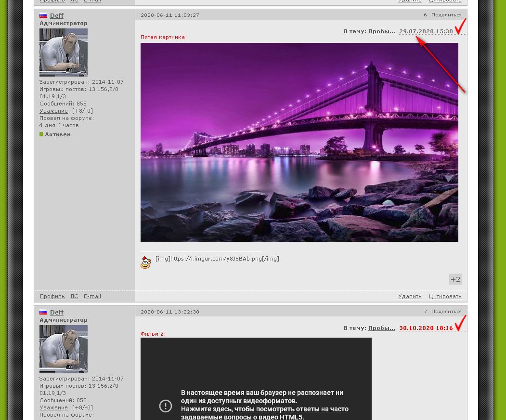
Task: Click Уважение link in post 6 sidebar
Action: [x=53, y=111]
